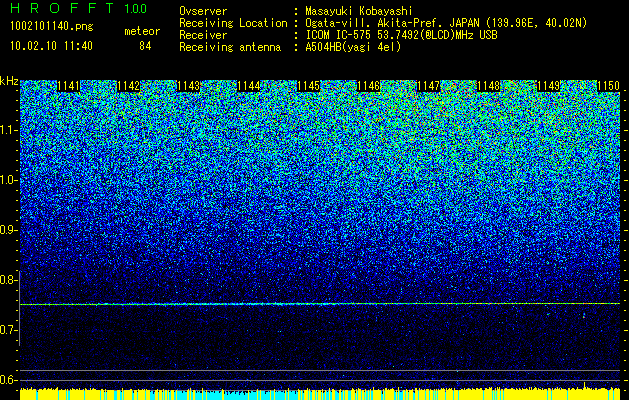The image size is (629, 400).
Task: Click the ICOM IC-575 receiver text
Action: pyautogui.click(x=402, y=35)
